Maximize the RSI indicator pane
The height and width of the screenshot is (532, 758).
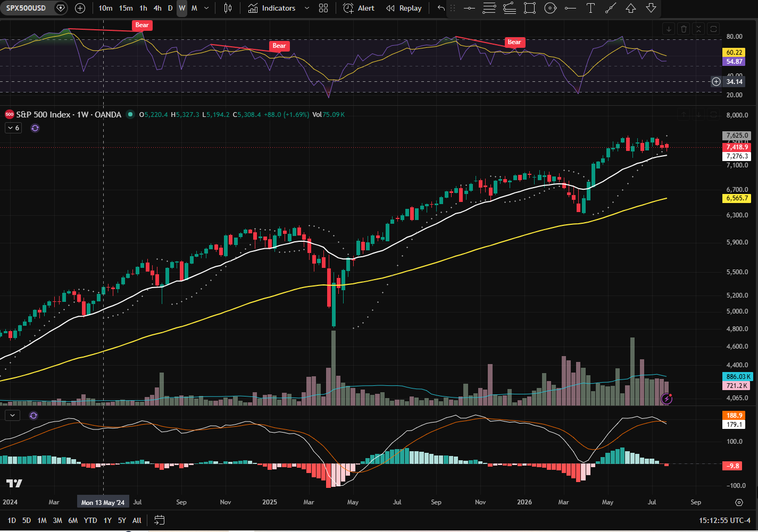click(x=714, y=29)
